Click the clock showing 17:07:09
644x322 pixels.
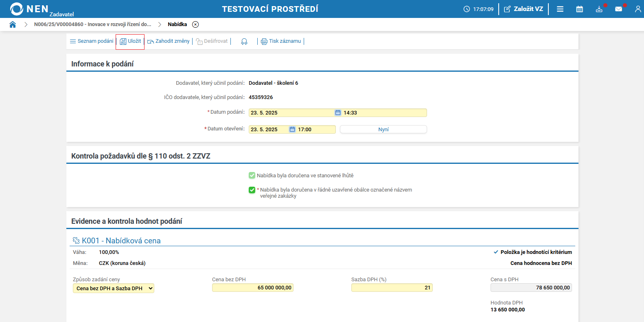pyautogui.click(x=478, y=9)
